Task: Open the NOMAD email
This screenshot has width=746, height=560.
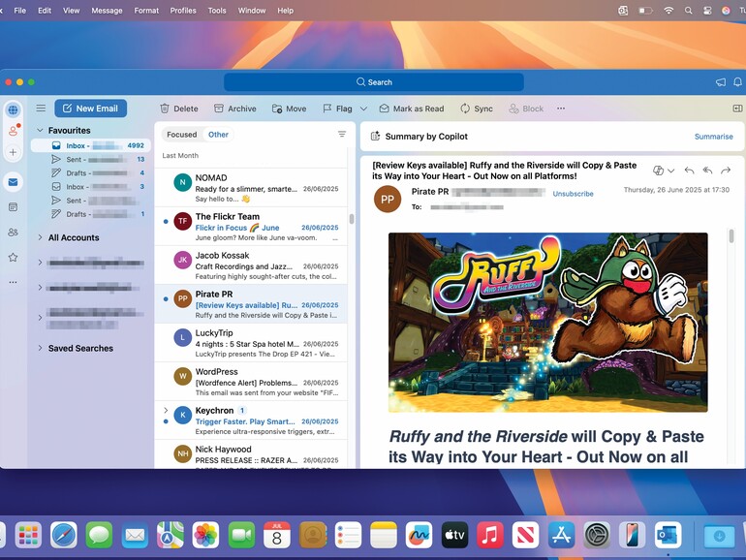Action: point(251,187)
